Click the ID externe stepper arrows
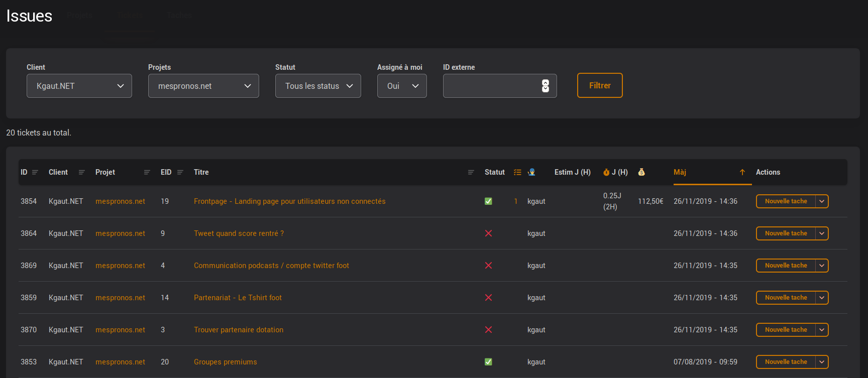Image resolution: width=868 pixels, height=378 pixels. coord(546,86)
